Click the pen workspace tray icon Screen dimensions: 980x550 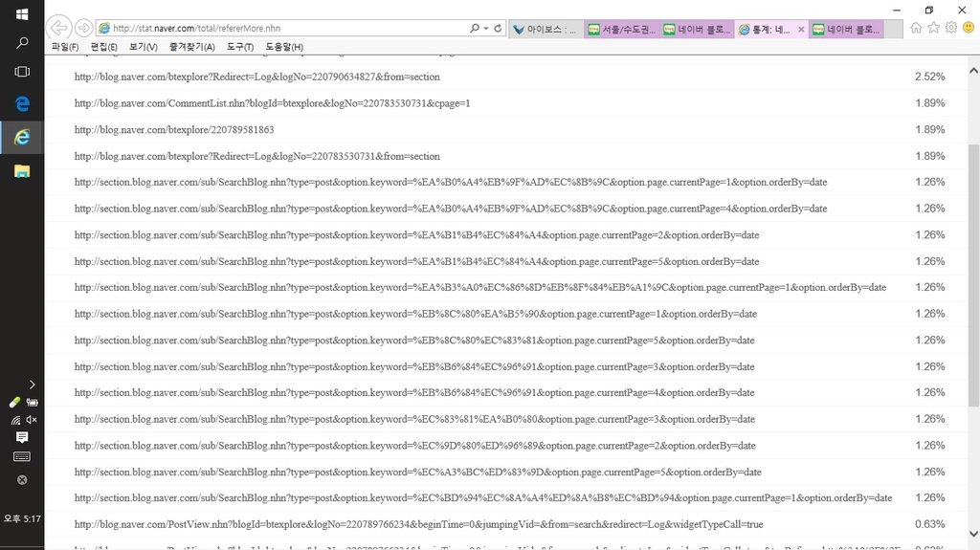(x=15, y=403)
